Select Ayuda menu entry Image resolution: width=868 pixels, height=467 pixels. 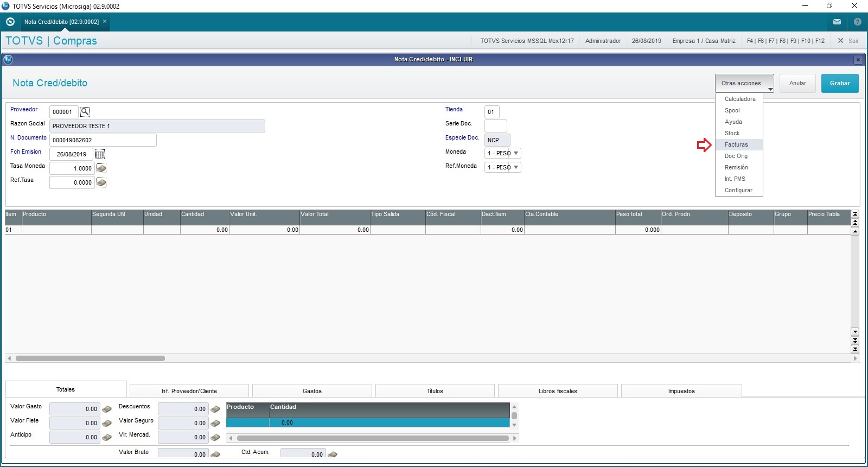(x=739, y=122)
